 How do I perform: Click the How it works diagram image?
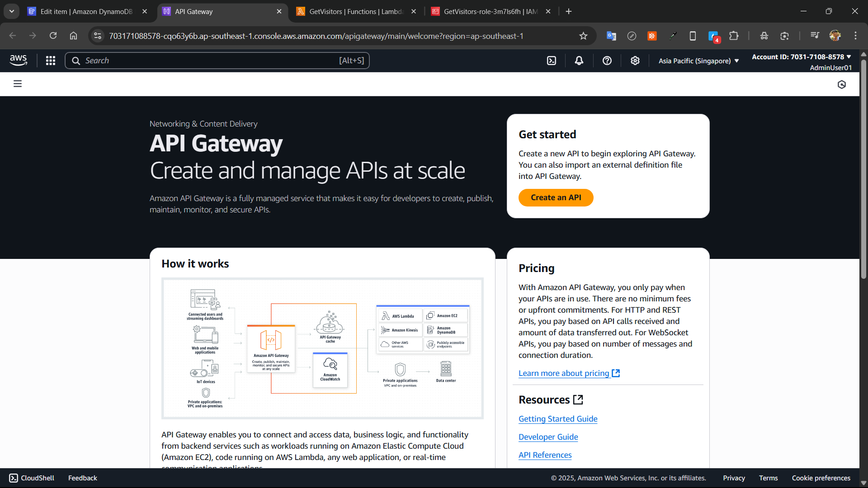point(322,348)
